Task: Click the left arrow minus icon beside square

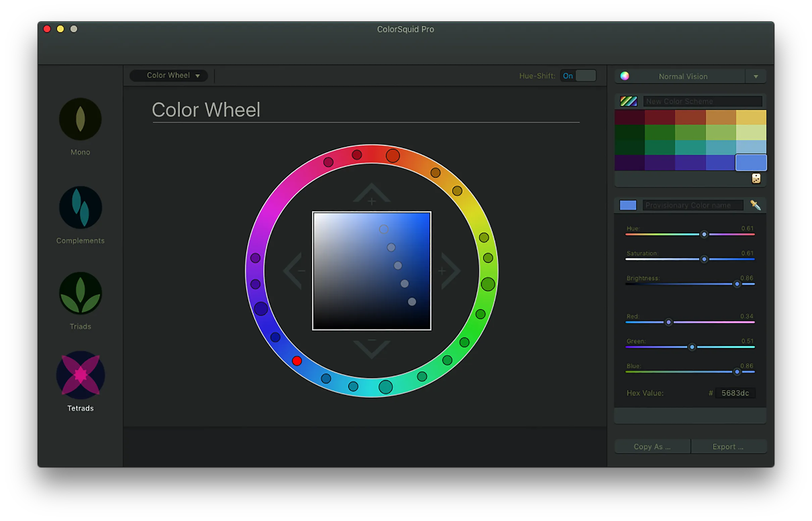Action: click(293, 271)
